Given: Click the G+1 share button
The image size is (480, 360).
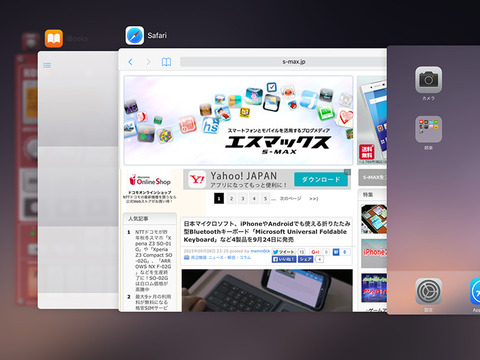Looking at the screenshot, I should click(315, 252).
